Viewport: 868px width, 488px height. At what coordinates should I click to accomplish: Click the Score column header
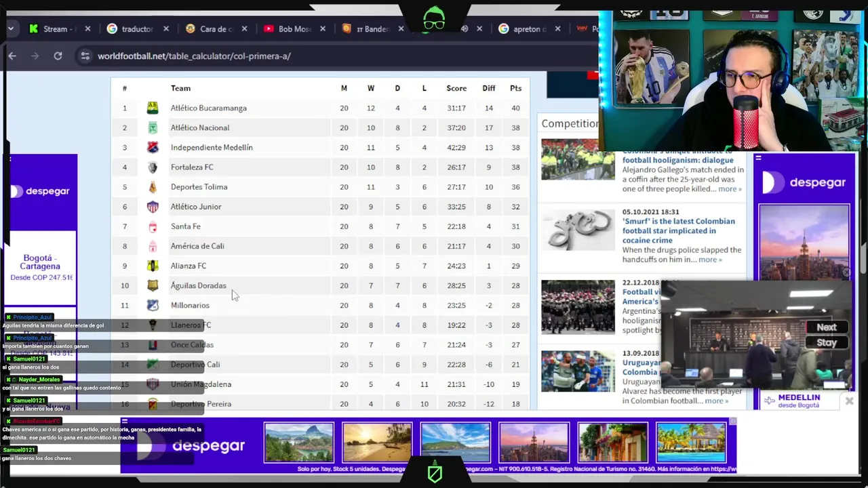click(x=456, y=88)
